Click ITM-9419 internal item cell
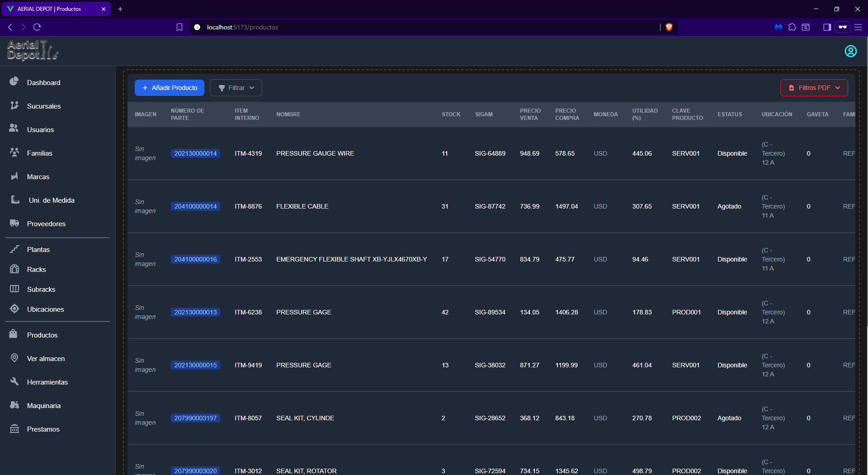The width and height of the screenshot is (868, 475). pyautogui.click(x=248, y=365)
